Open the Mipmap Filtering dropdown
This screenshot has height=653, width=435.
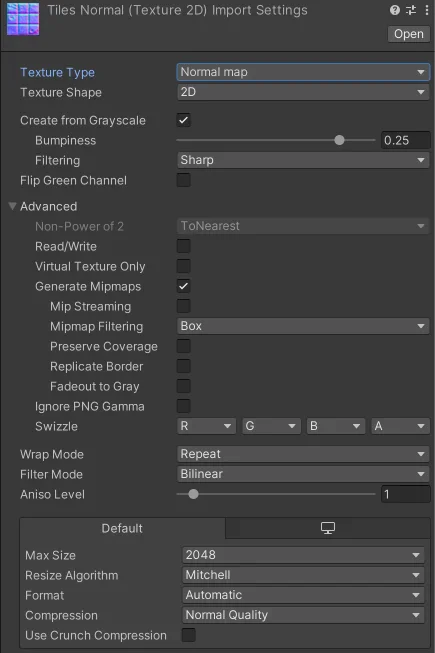303,326
